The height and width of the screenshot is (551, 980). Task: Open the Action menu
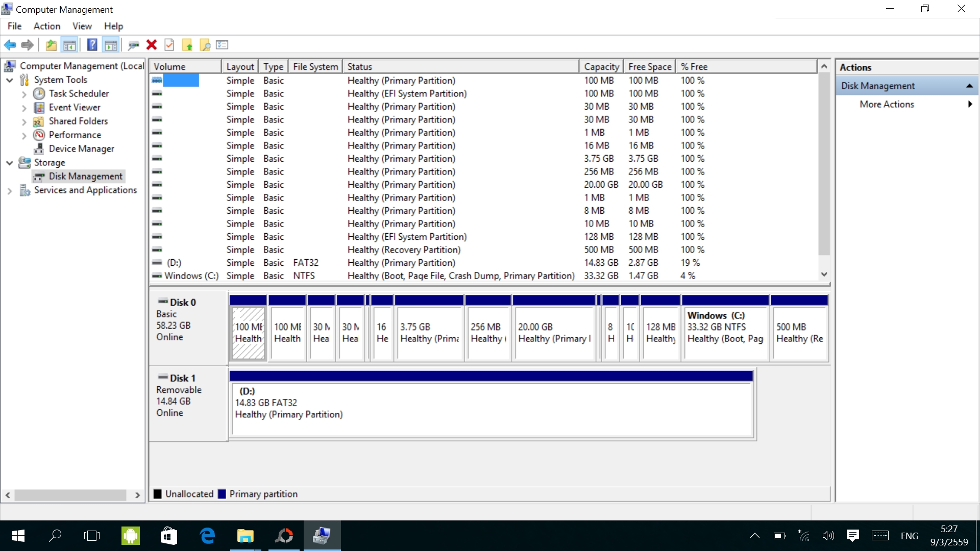[46, 26]
